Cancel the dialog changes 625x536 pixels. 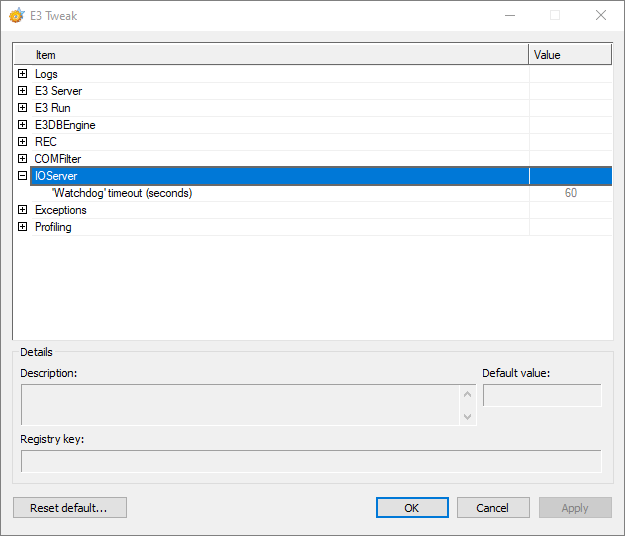point(493,508)
